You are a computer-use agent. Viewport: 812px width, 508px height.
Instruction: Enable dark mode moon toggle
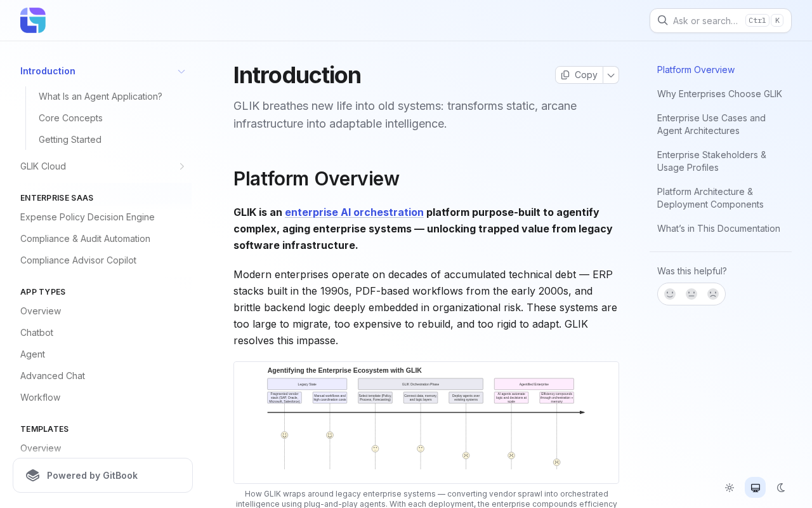click(781, 488)
